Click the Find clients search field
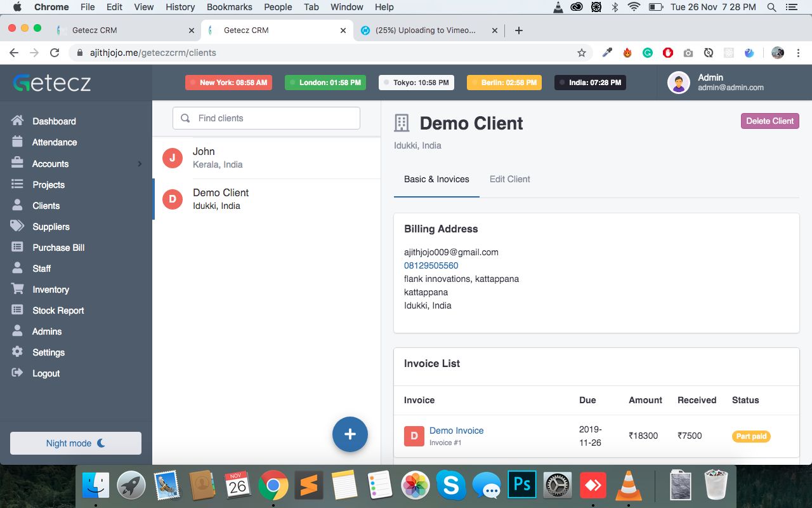This screenshot has width=812, height=508. click(x=266, y=118)
